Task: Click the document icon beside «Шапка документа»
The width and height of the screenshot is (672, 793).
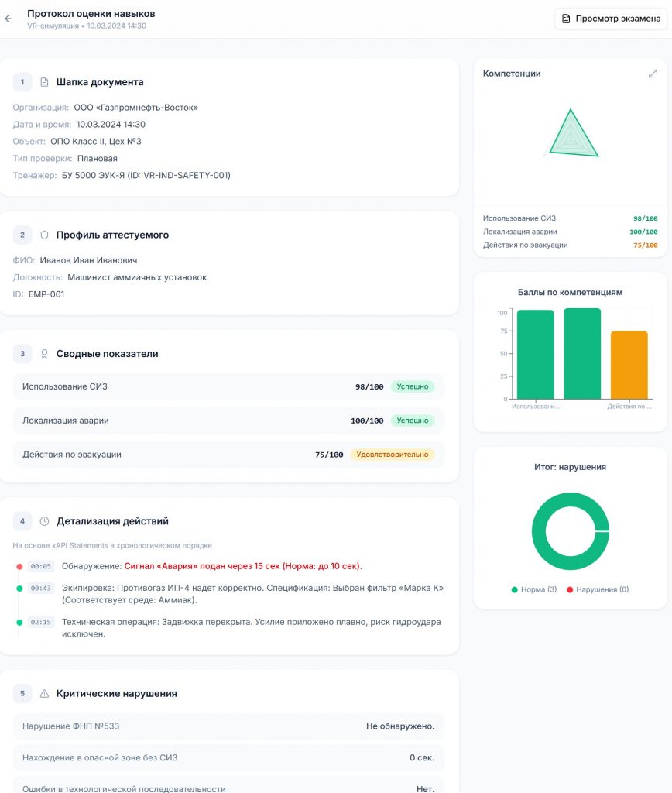Action: [x=44, y=82]
